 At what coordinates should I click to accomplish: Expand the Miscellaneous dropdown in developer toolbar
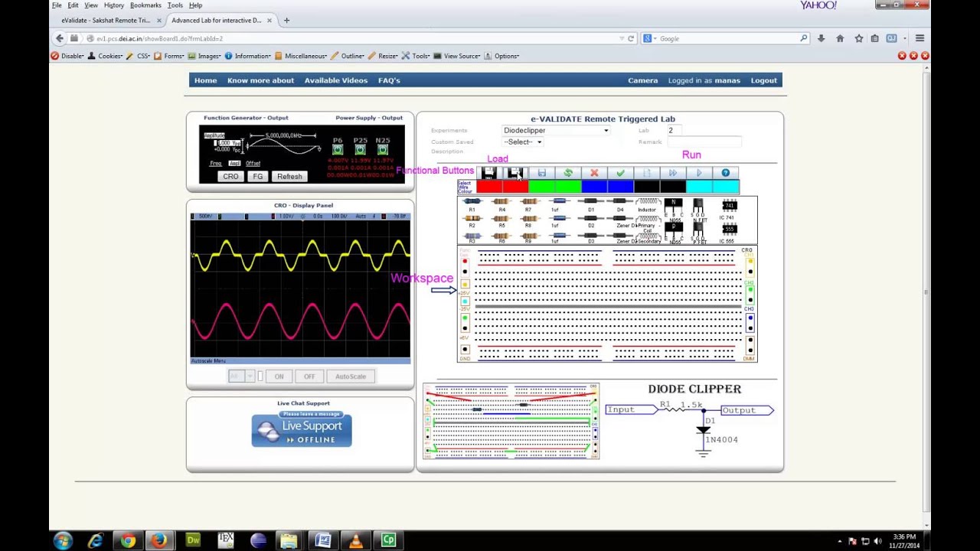click(302, 56)
